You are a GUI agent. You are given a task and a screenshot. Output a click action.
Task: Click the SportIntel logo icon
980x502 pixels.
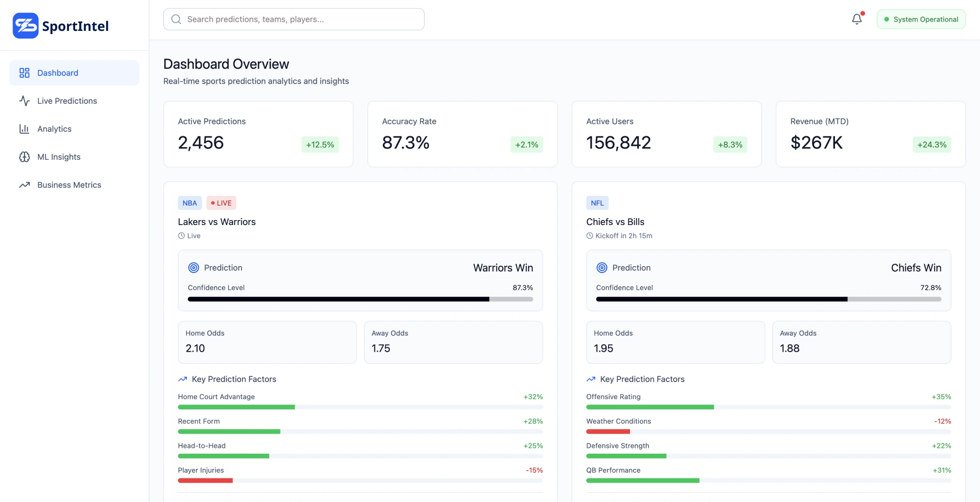tap(26, 26)
